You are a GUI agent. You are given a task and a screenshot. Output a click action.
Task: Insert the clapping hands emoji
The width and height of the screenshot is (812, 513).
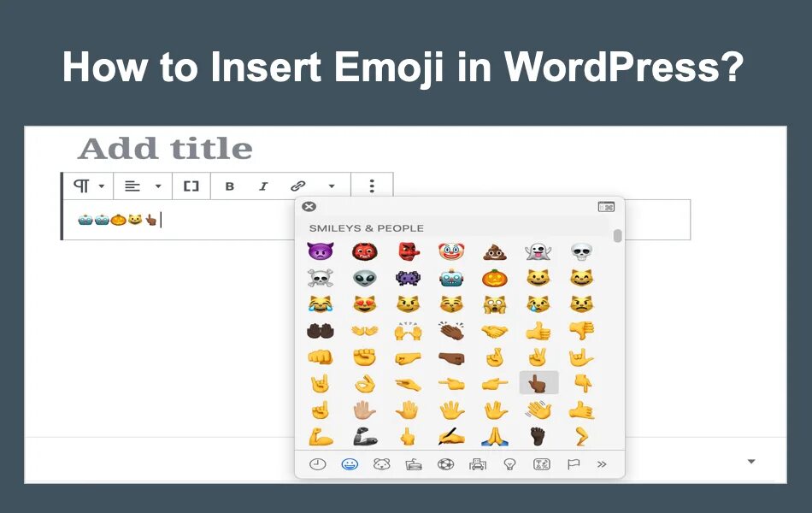(x=451, y=331)
